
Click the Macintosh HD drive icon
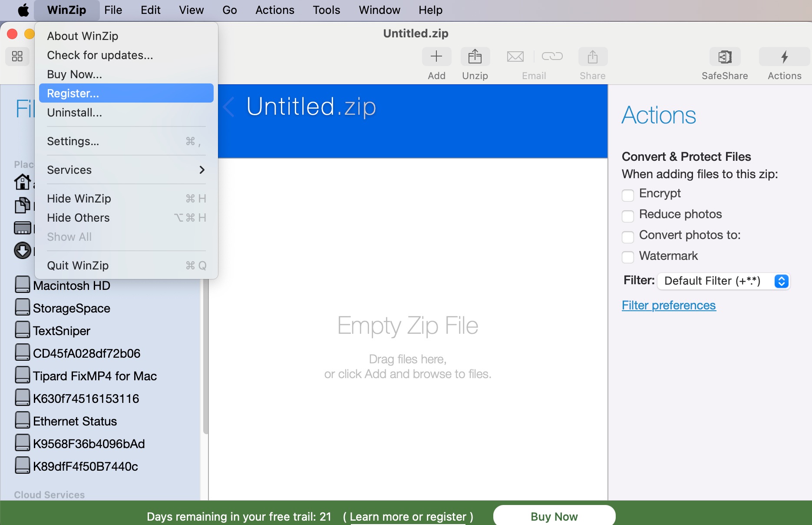coord(23,285)
